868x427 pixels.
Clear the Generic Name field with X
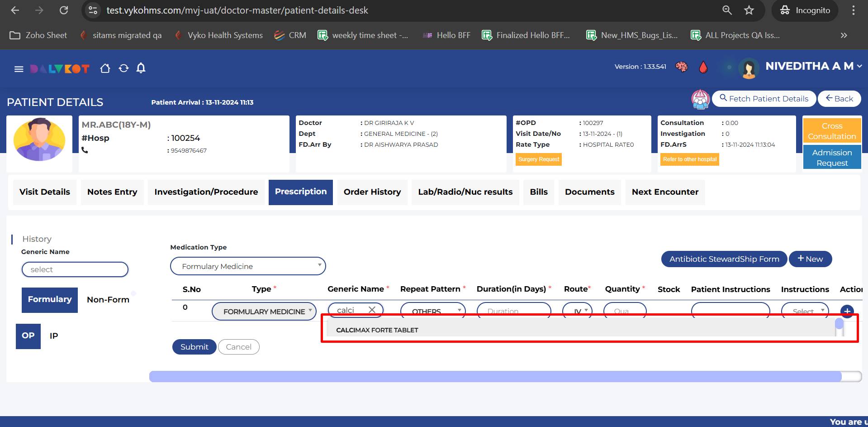pyautogui.click(x=372, y=310)
